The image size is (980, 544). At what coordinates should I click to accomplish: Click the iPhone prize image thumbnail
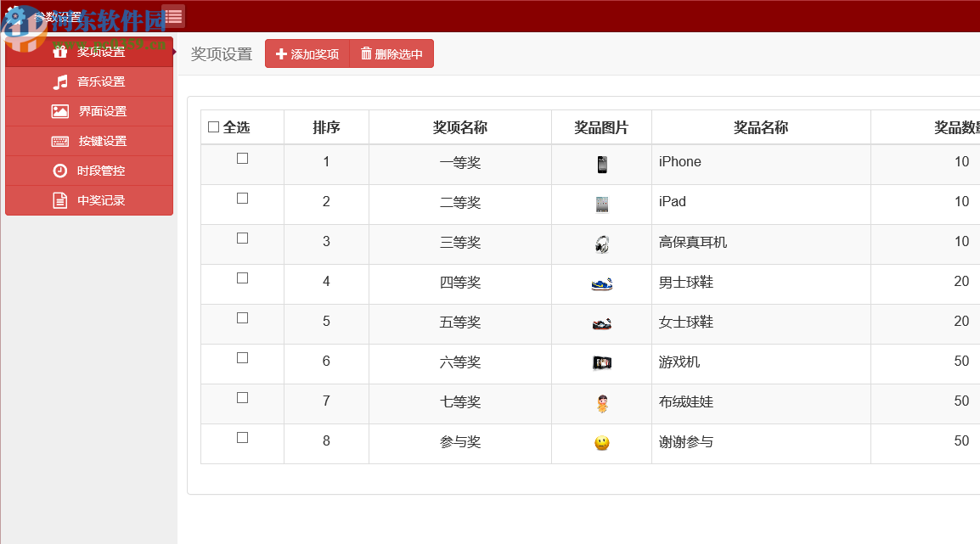pos(602,161)
